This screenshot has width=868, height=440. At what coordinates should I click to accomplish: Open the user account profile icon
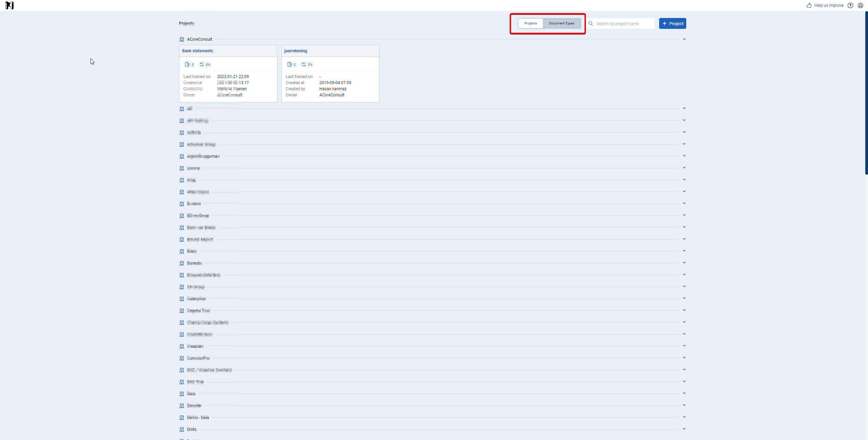coord(861,5)
